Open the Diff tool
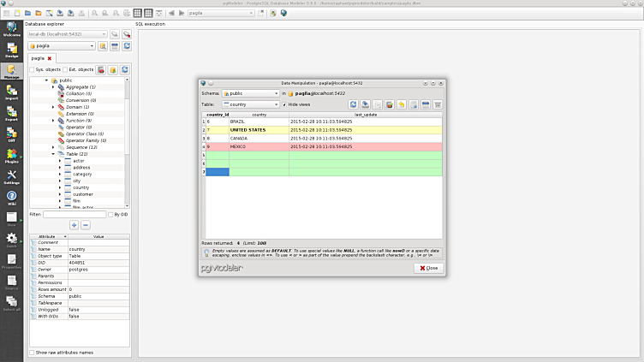Viewport: 644px width, 362px height. coord(12,134)
